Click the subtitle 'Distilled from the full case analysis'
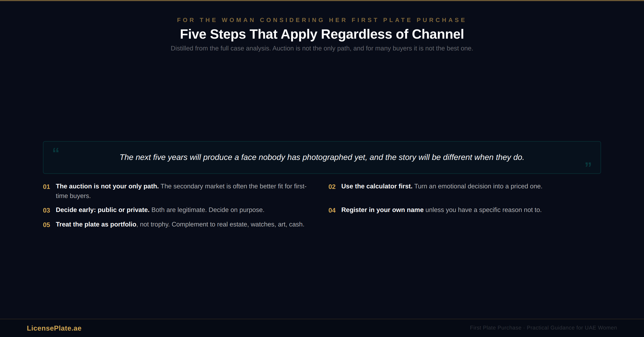The width and height of the screenshot is (644, 337). (322, 48)
